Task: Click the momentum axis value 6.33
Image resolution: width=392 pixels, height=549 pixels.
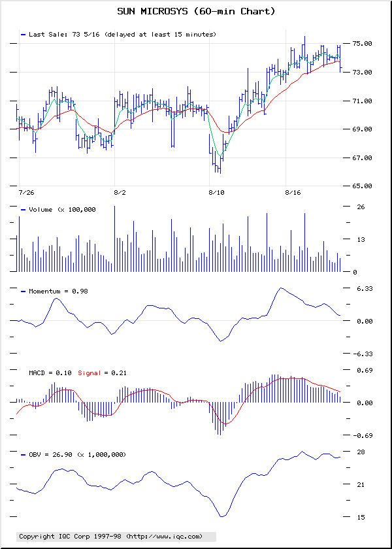Action: coord(365,288)
